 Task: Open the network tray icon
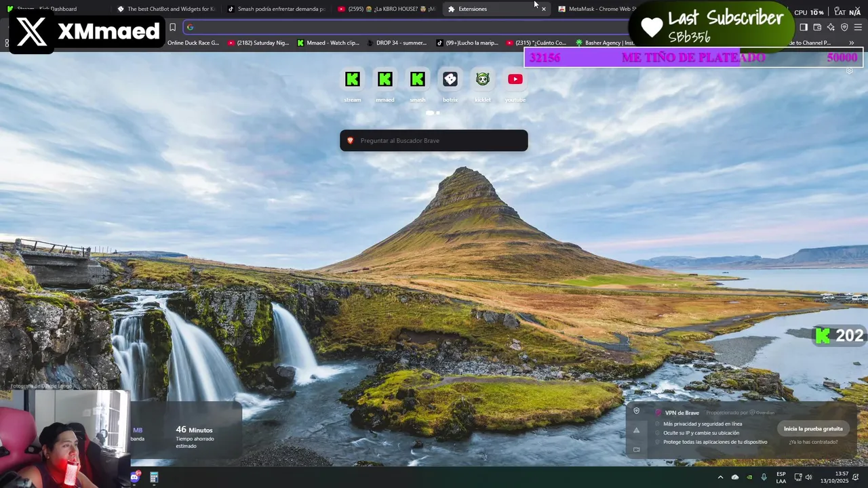click(x=798, y=477)
